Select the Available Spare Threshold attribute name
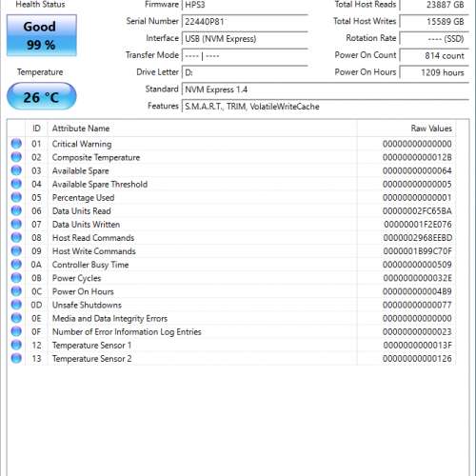 [x=100, y=185]
